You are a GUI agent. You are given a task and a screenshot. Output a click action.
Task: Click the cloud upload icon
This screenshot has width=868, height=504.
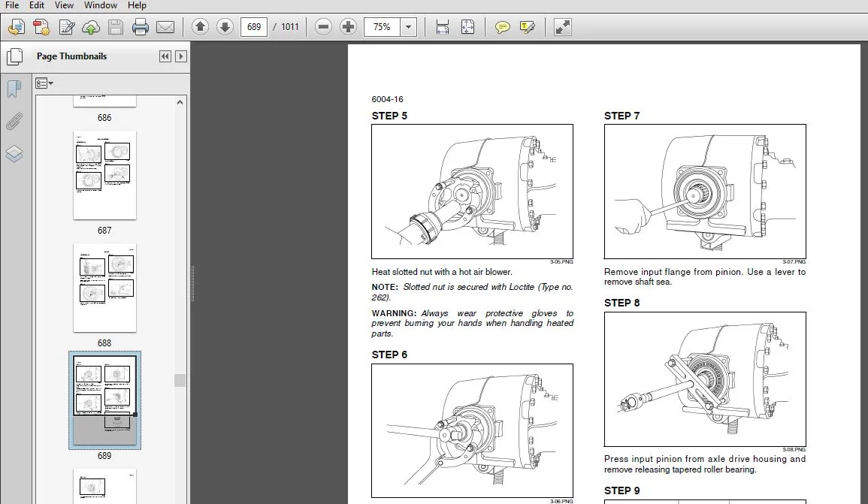(91, 26)
